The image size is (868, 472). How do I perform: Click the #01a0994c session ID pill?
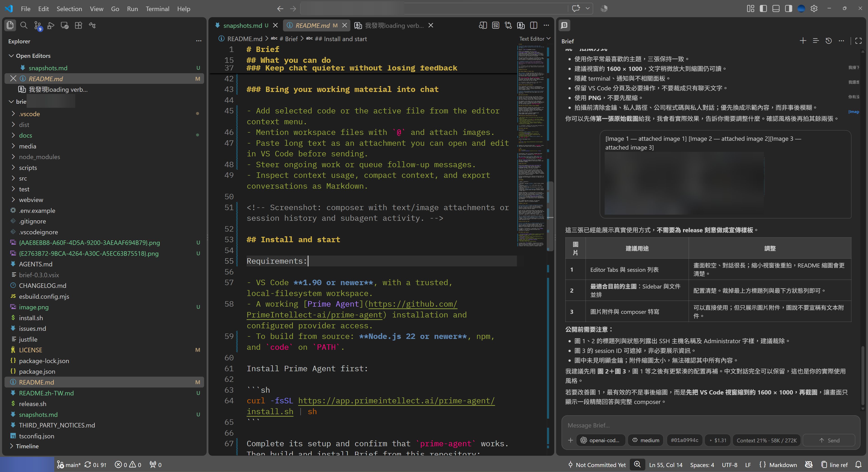click(x=684, y=440)
